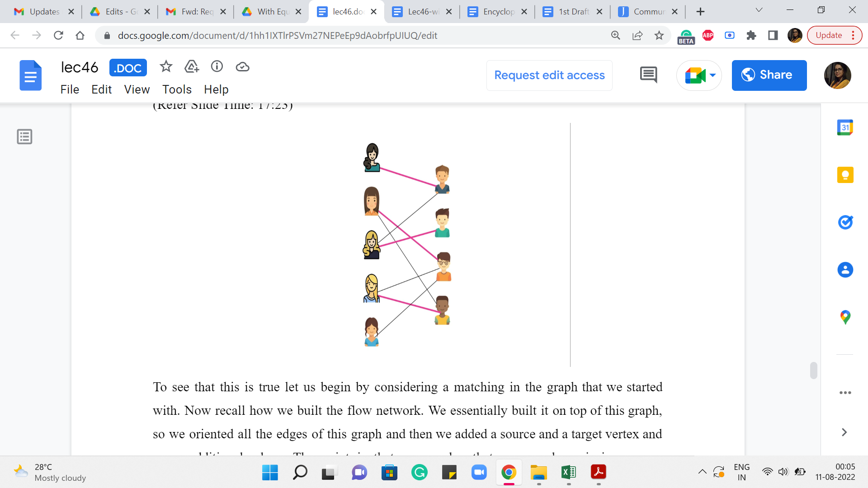
Task: Open the File menu
Action: click(70, 89)
